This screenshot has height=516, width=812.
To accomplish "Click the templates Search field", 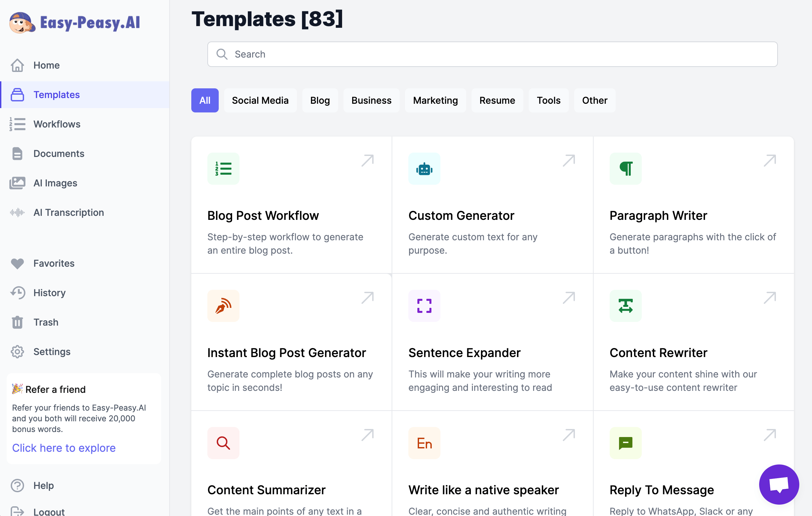I will tap(492, 54).
